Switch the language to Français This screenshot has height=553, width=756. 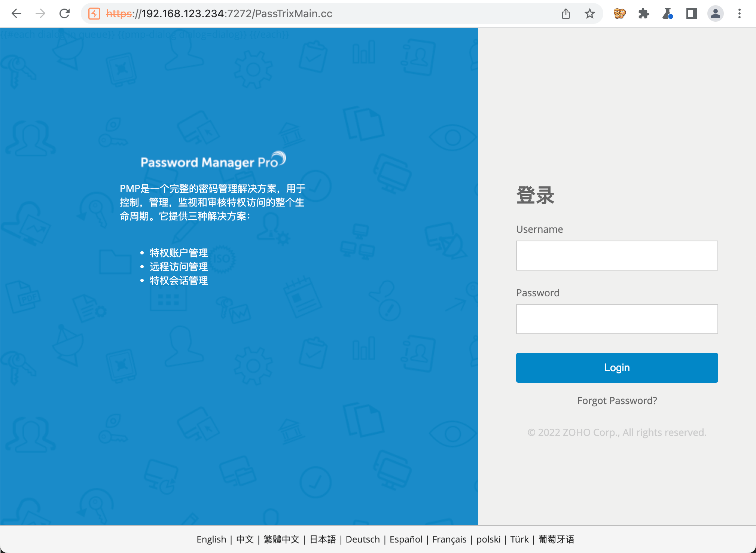449,539
